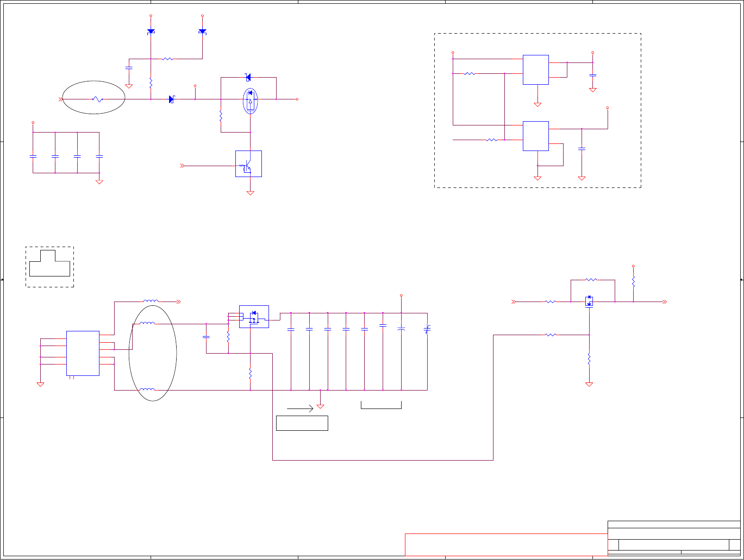The width and height of the screenshot is (744, 560).
Task: Select the large blue connector block at lower left
Action: (x=83, y=354)
